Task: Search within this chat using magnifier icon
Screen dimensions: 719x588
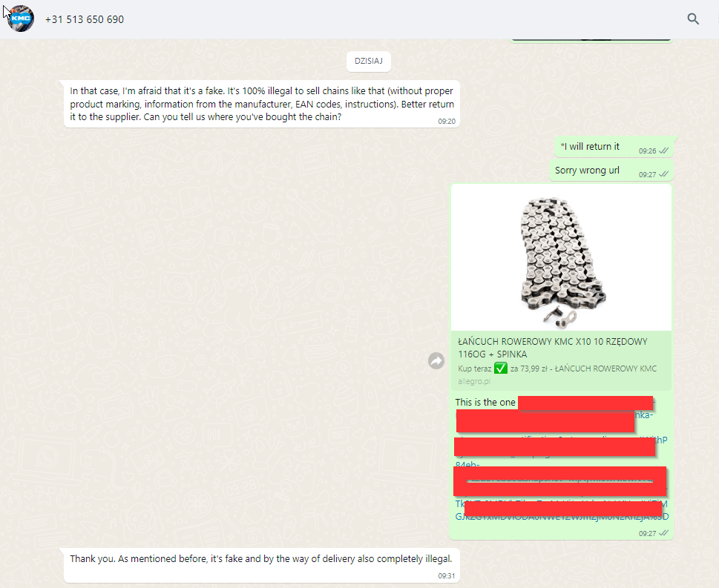Action: pyautogui.click(x=693, y=19)
